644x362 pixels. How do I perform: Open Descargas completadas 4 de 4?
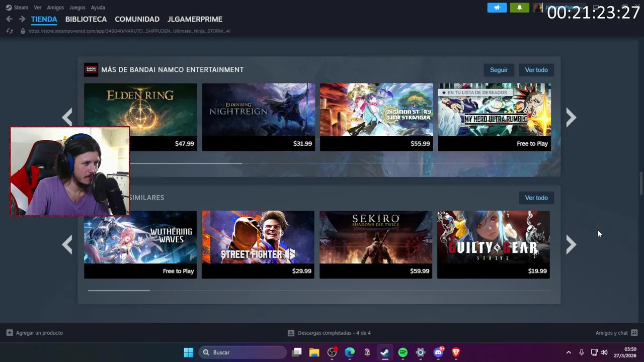[334, 333]
